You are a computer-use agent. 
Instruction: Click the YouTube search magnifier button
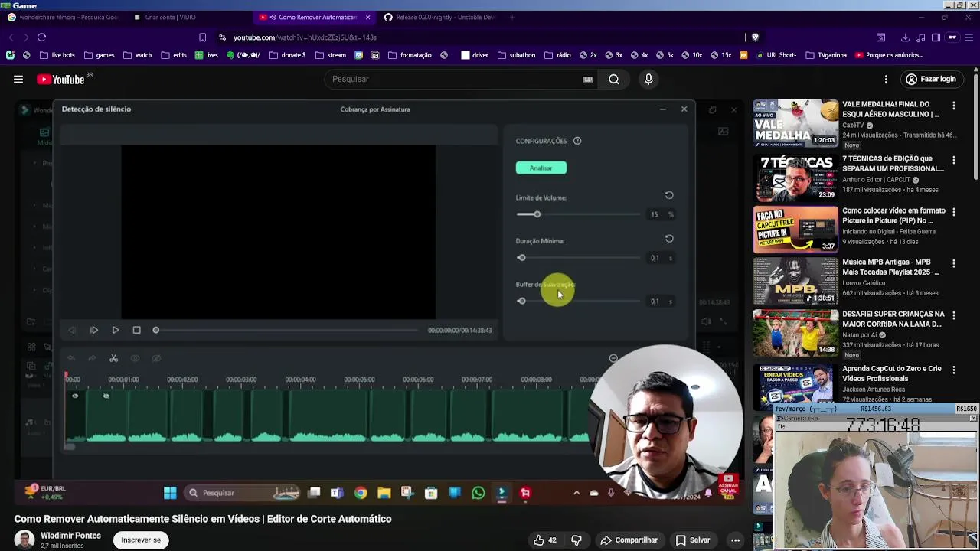[x=614, y=79]
